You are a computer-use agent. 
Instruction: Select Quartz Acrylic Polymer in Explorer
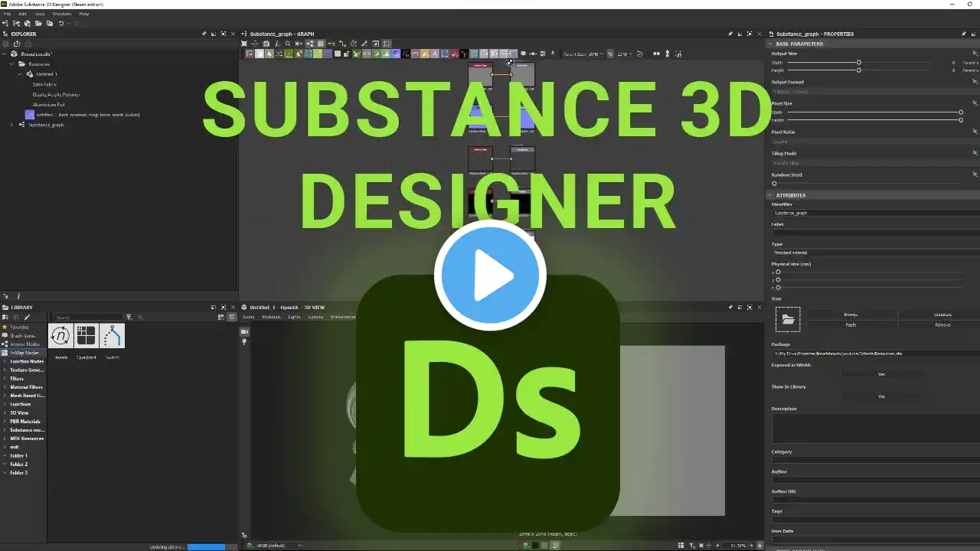coord(56,94)
